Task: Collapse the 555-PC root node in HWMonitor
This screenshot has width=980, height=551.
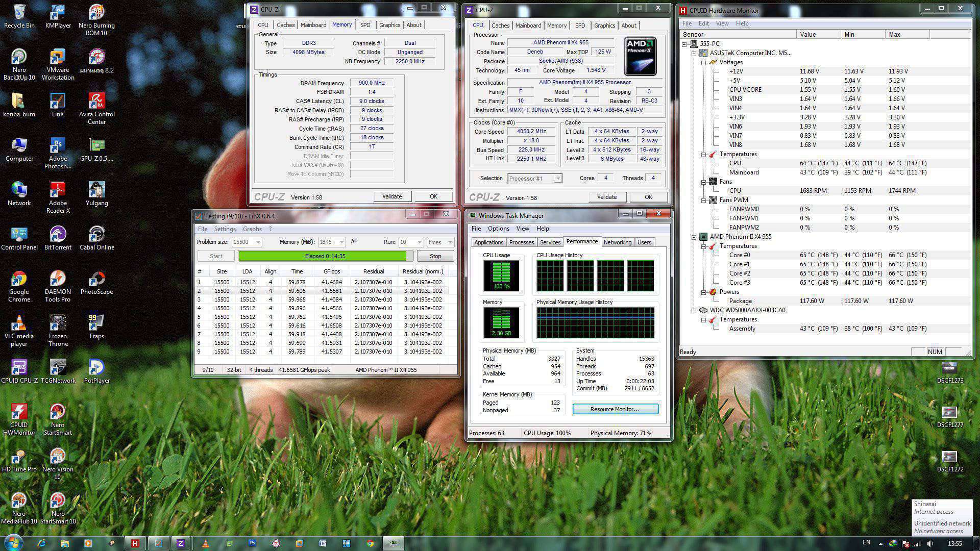Action: (x=684, y=44)
